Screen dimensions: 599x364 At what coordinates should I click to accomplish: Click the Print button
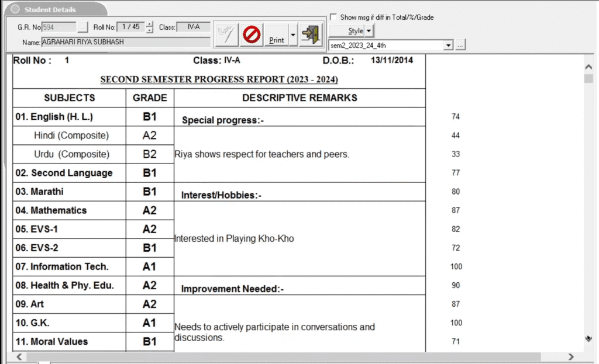(277, 37)
